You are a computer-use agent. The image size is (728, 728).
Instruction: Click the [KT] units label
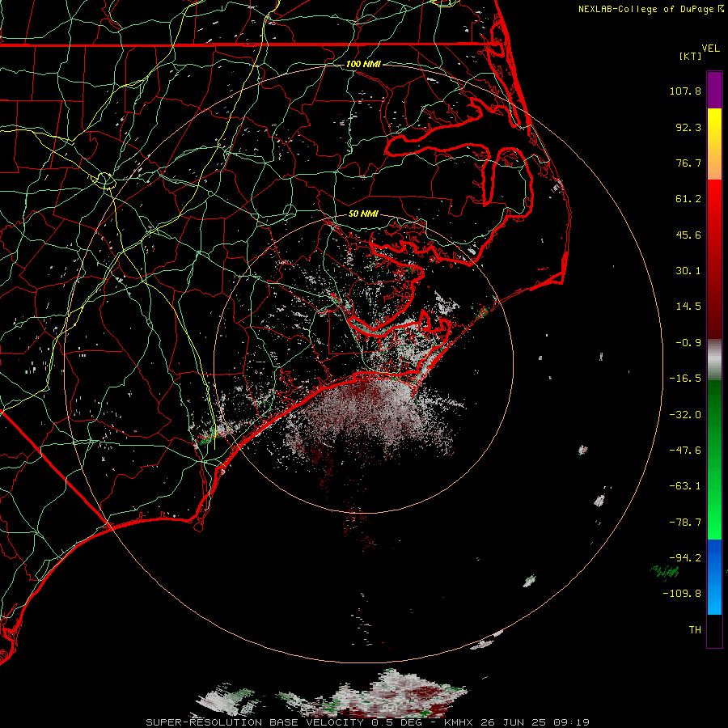pyautogui.click(x=690, y=56)
